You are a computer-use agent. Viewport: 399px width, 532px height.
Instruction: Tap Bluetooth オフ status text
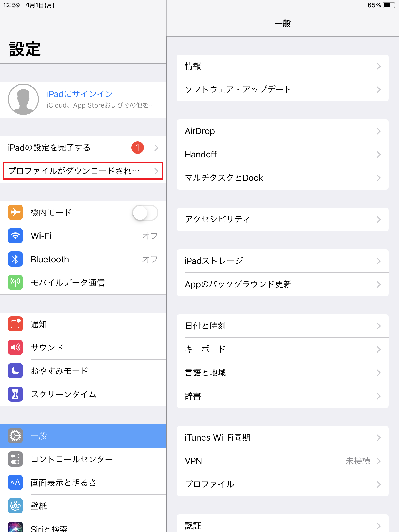click(x=150, y=259)
